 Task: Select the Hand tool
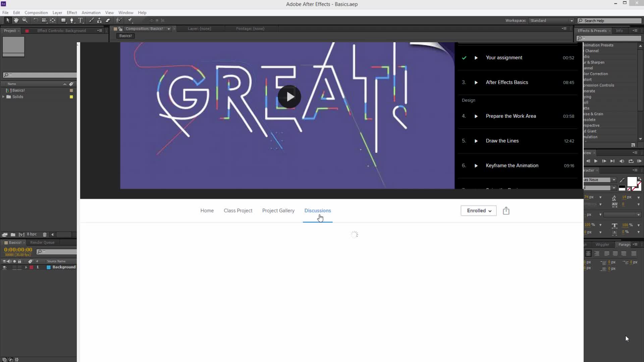point(16,20)
